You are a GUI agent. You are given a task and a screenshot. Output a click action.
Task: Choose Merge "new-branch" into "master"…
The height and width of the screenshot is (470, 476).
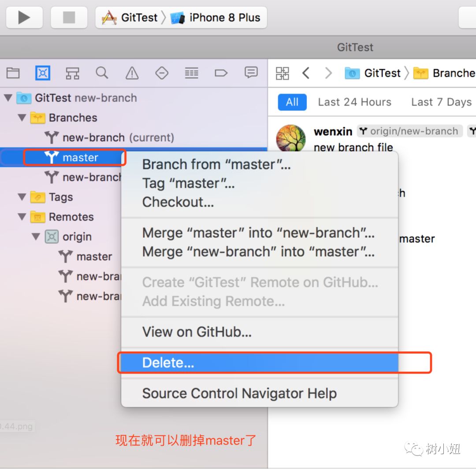pos(260,252)
